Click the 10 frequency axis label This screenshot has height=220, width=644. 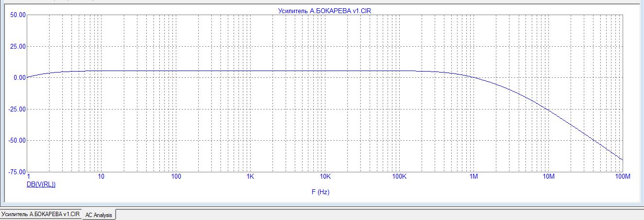(x=101, y=176)
